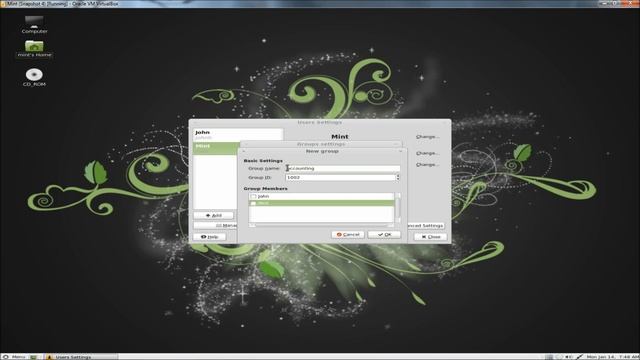Open the Computer desktop icon

pos(34,24)
